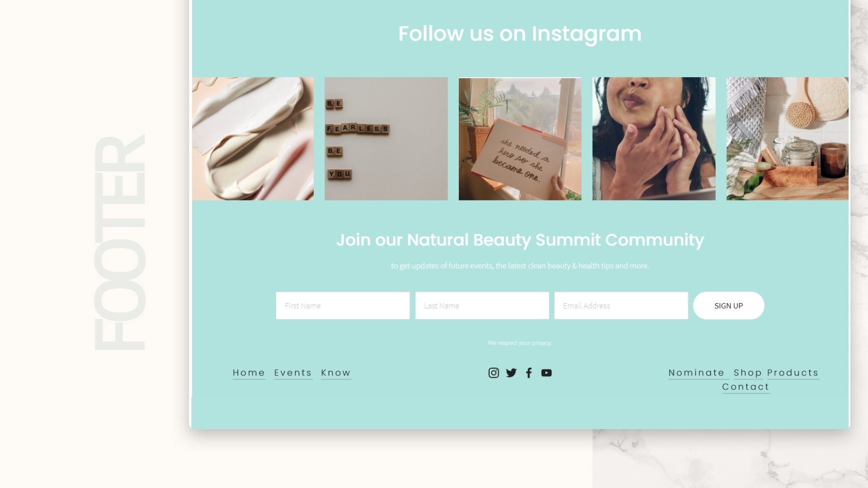This screenshot has width=868, height=488.
Task: Open the Instagram social icon
Action: (494, 373)
